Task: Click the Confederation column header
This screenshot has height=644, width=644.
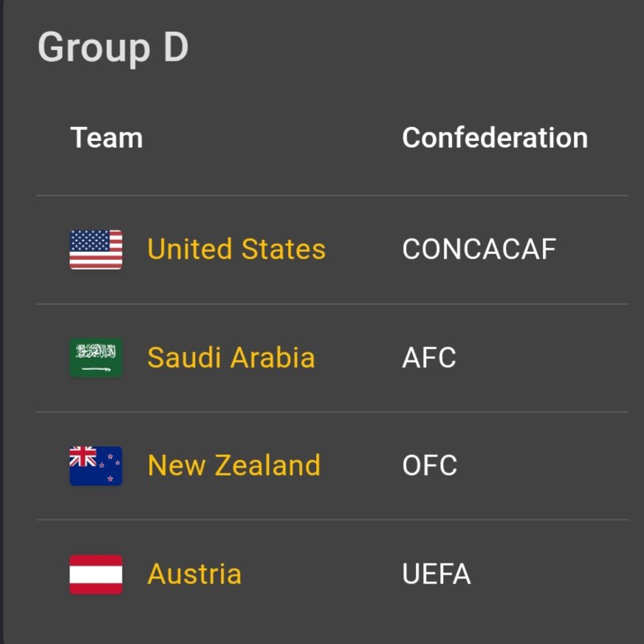Action: click(495, 138)
